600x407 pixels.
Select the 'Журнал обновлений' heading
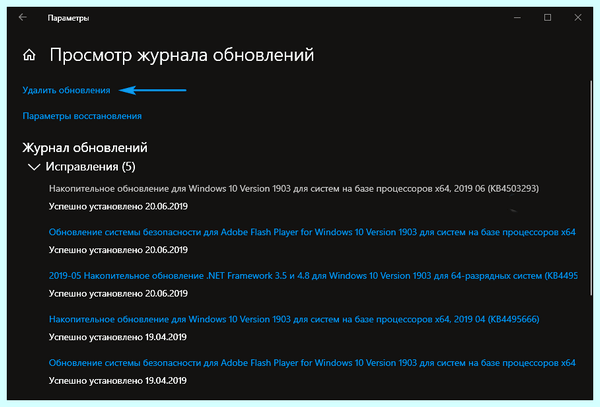(x=85, y=148)
